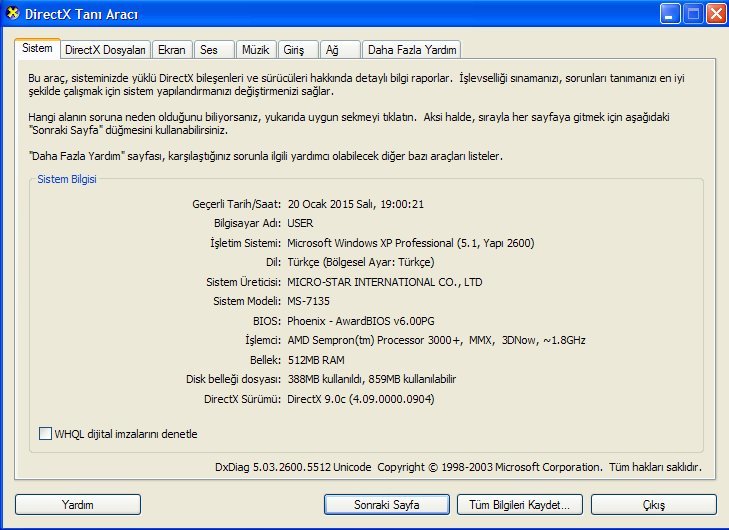Minimize the DirectX Tanı Aracı window
This screenshot has width=729, height=530.
tap(669, 14)
